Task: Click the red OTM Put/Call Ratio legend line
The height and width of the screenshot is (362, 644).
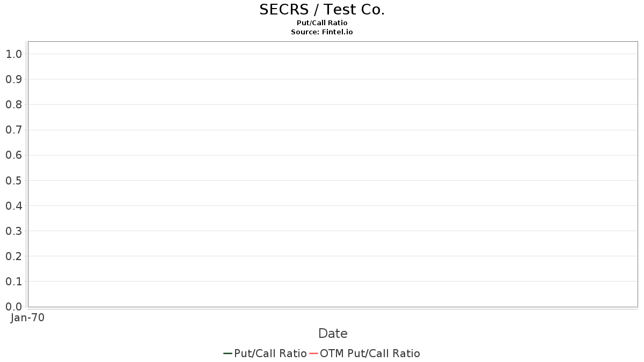Action: click(x=313, y=353)
